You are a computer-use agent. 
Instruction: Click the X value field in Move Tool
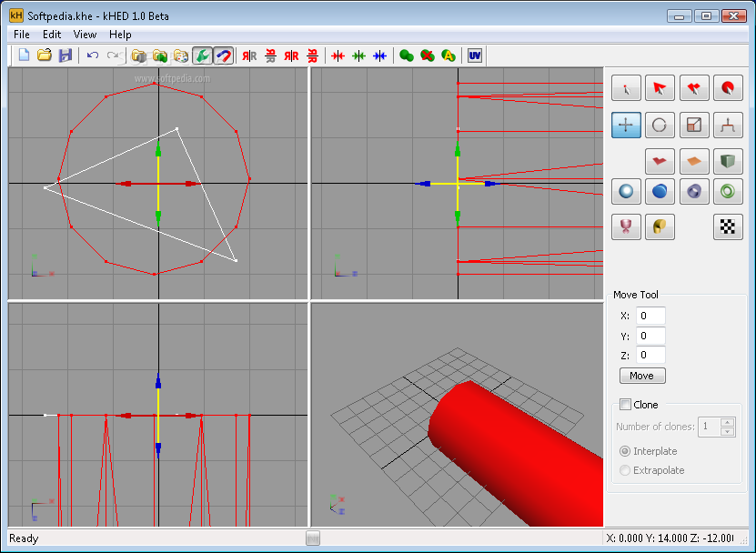coord(650,316)
